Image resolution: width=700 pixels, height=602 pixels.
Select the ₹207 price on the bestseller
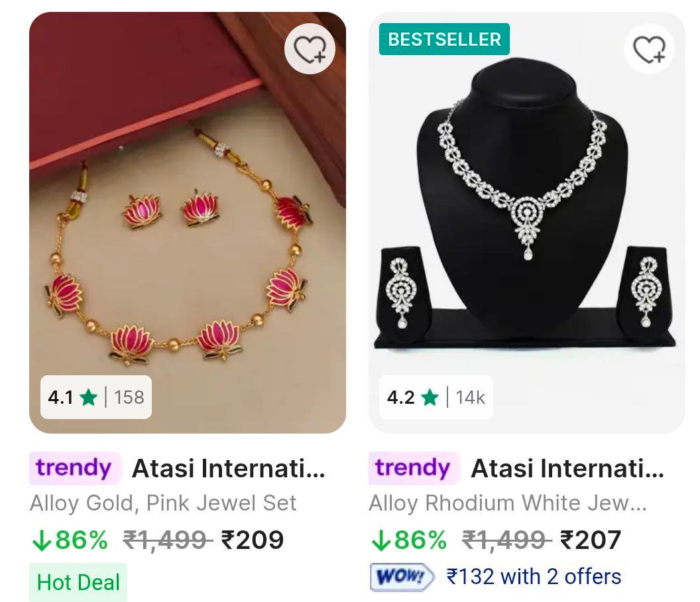pos(591,540)
